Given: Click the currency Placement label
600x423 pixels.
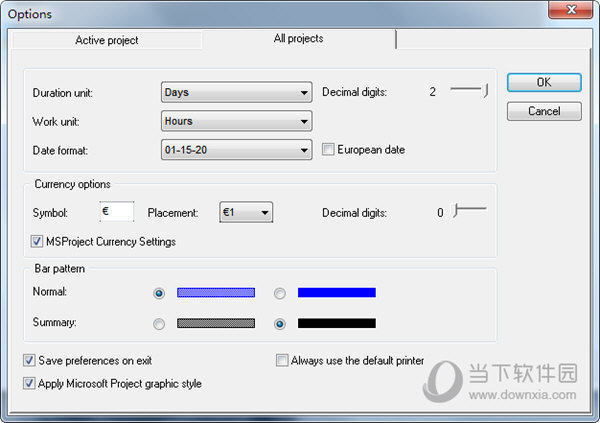Looking at the screenshot, I should [173, 213].
